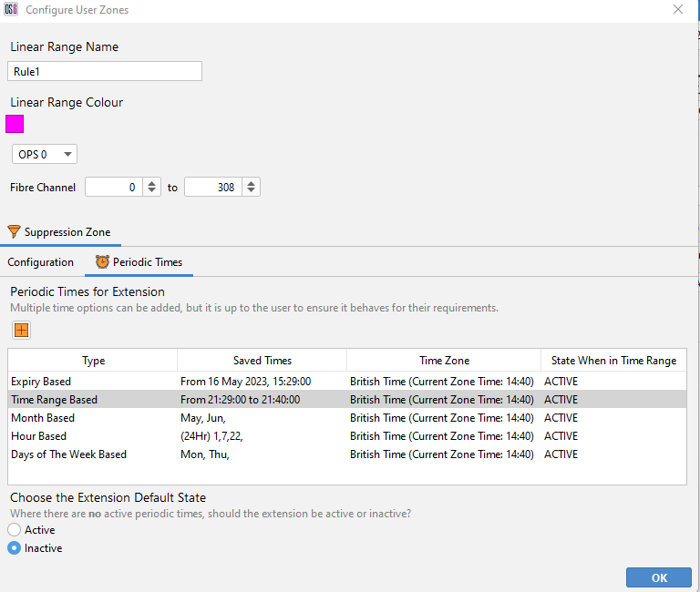700x592 pixels.
Task: Click the Fibre Channel end value field
Action: click(212, 188)
